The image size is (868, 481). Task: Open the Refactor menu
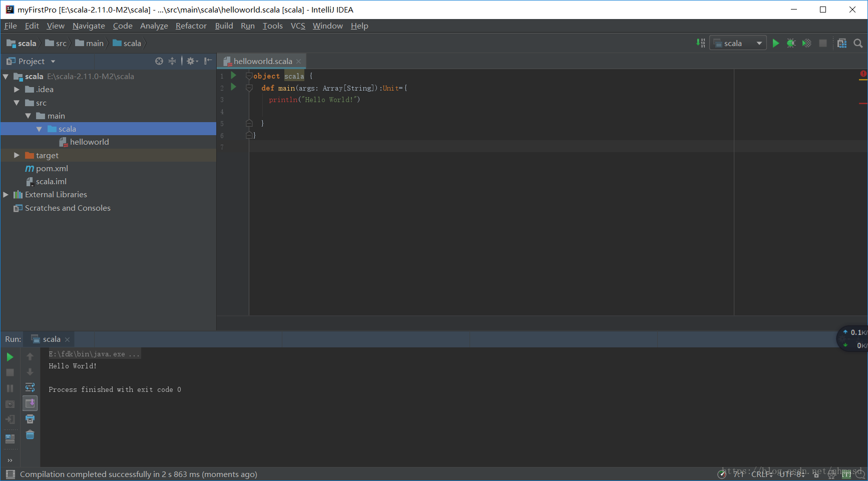tap(191, 26)
